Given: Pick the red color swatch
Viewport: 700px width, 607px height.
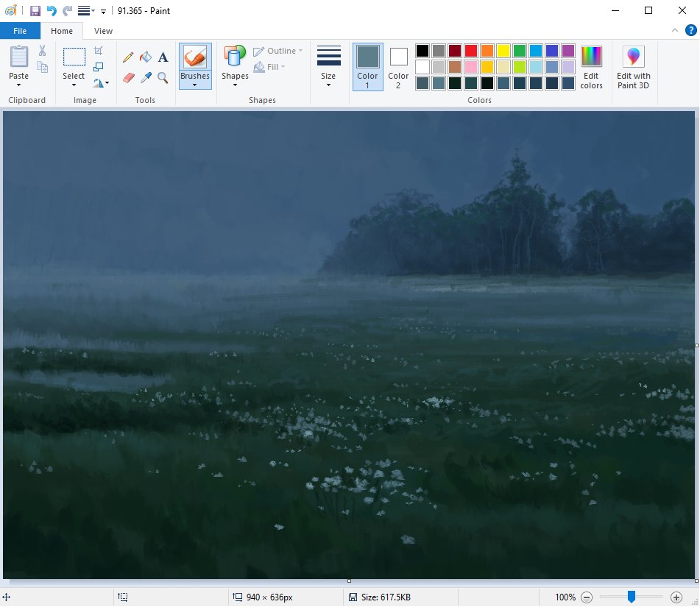Looking at the screenshot, I should (x=471, y=51).
